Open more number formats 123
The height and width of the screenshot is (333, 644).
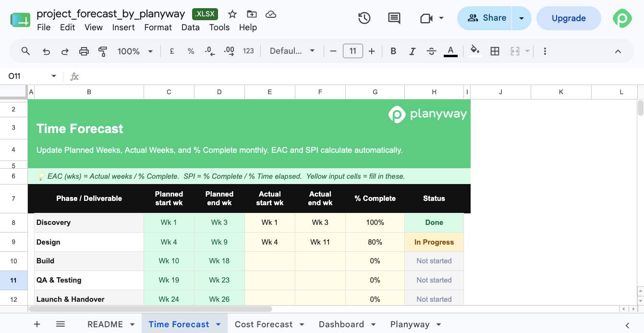tap(248, 51)
